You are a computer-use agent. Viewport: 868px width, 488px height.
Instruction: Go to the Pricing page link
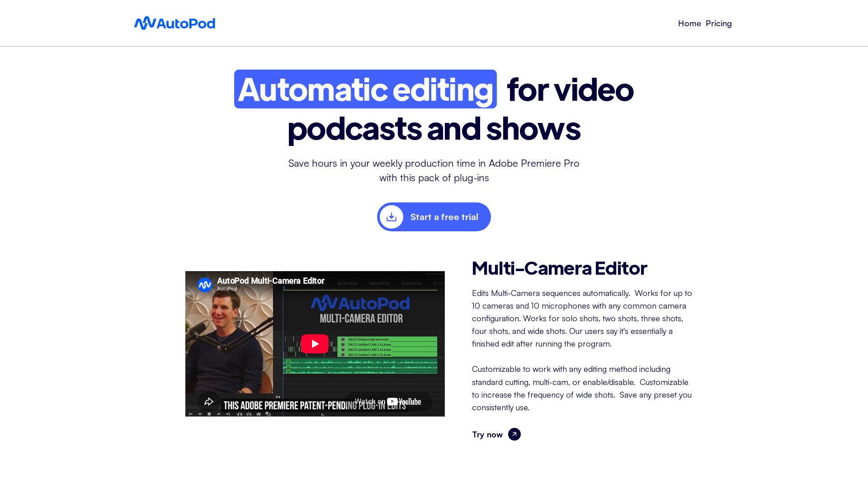[x=718, y=23]
